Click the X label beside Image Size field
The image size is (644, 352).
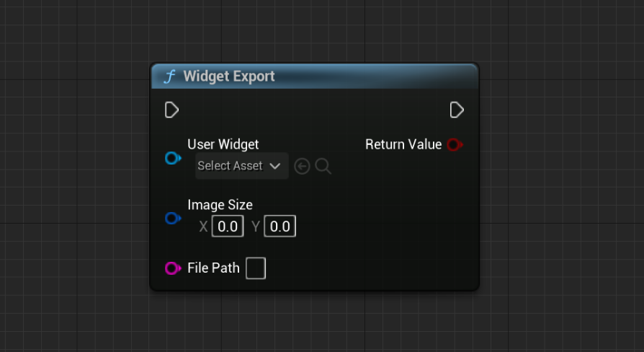click(203, 226)
